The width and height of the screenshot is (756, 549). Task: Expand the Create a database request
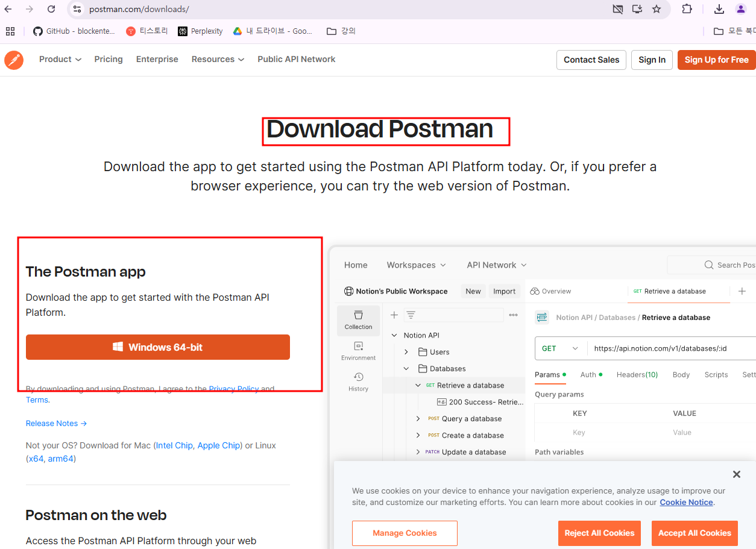[418, 435]
